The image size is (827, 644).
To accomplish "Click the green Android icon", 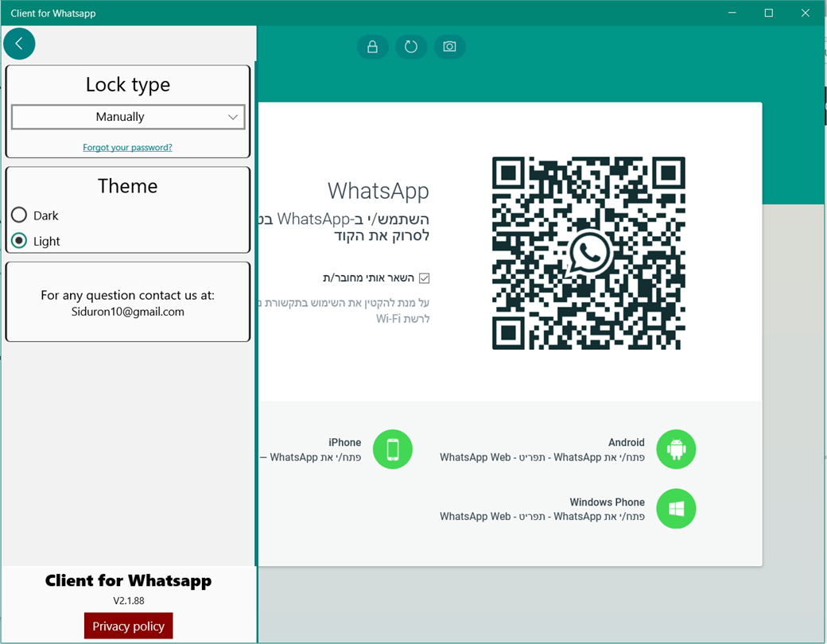I will coord(676,449).
